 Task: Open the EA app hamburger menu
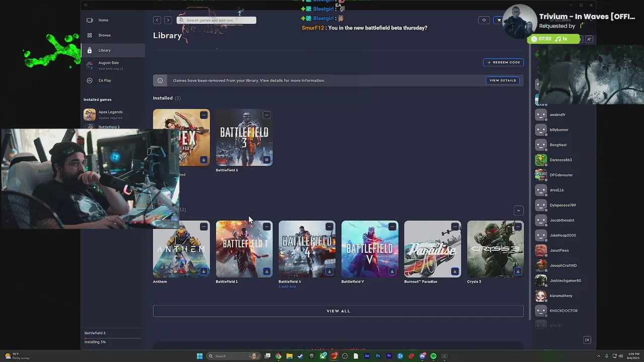(86, 5)
